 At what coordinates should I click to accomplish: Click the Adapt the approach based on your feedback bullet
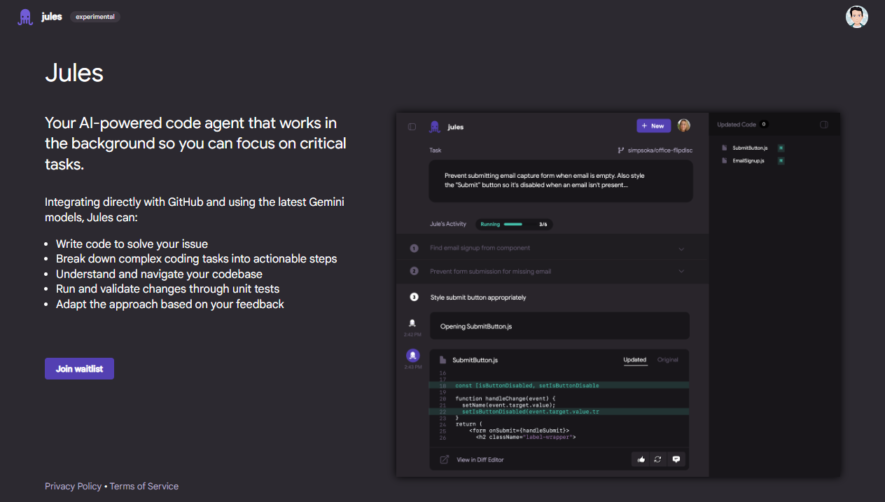coord(169,304)
